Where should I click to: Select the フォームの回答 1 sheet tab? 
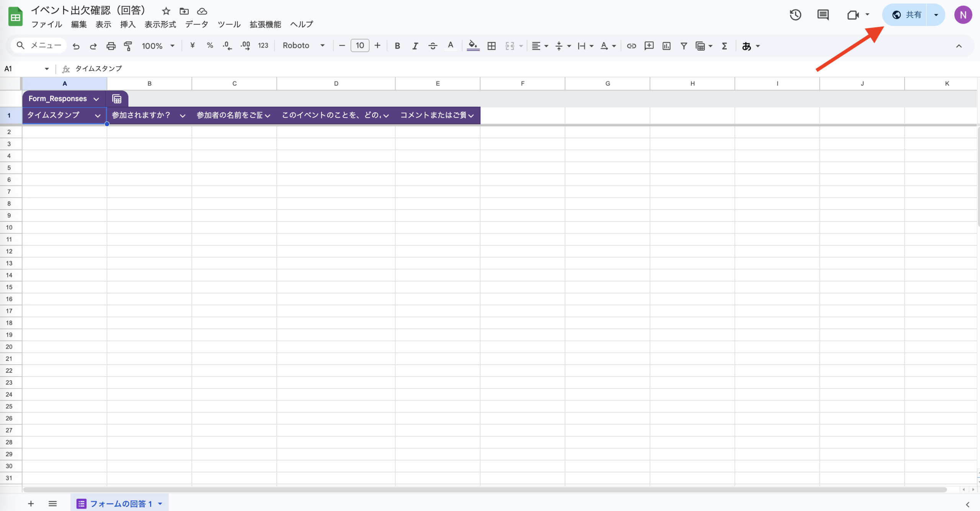coord(120,504)
